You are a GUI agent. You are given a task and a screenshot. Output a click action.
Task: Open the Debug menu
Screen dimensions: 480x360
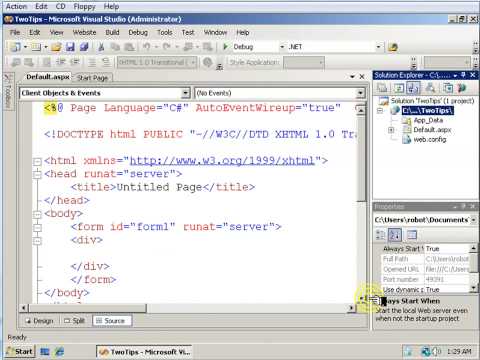point(138,32)
